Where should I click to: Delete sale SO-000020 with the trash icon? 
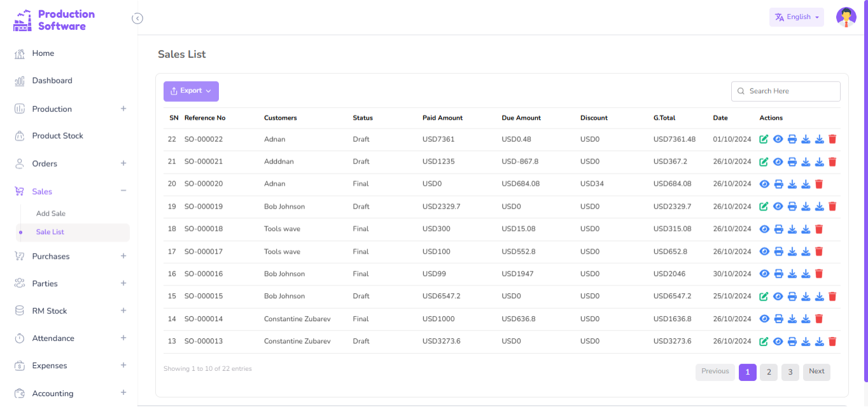point(819,184)
